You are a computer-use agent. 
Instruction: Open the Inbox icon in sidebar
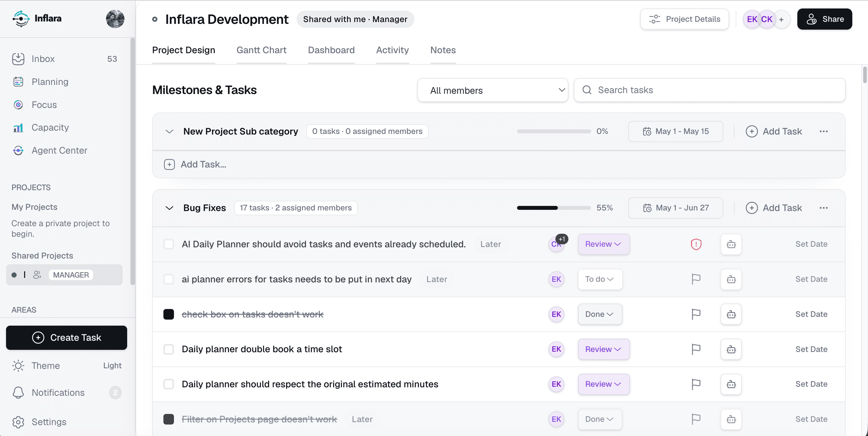[18, 59]
